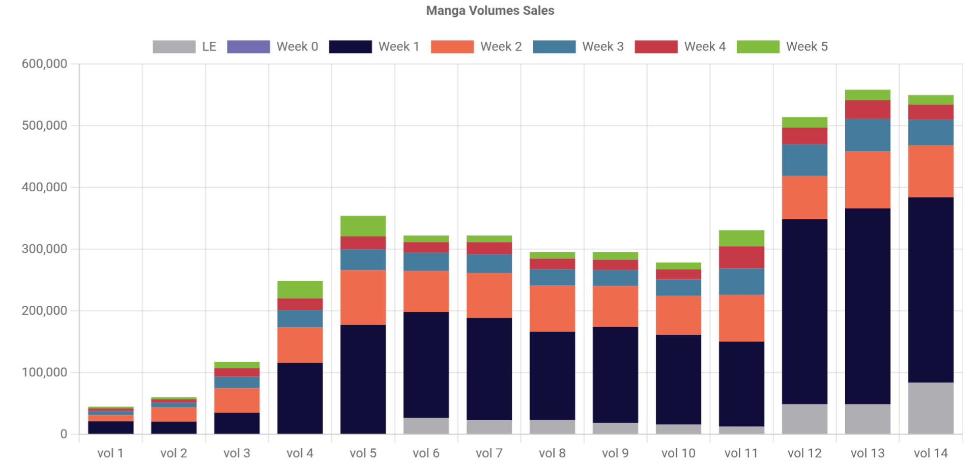This screenshot has height=464, width=980.
Task: Click the 600,000 y-axis label
Action: pyautogui.click(x=45, y=64)
